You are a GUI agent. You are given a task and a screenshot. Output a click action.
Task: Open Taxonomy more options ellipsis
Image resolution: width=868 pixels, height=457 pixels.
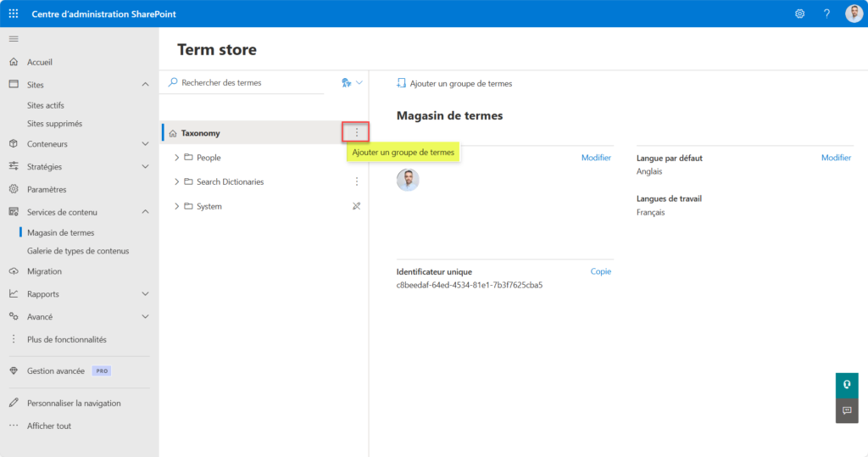356,132
